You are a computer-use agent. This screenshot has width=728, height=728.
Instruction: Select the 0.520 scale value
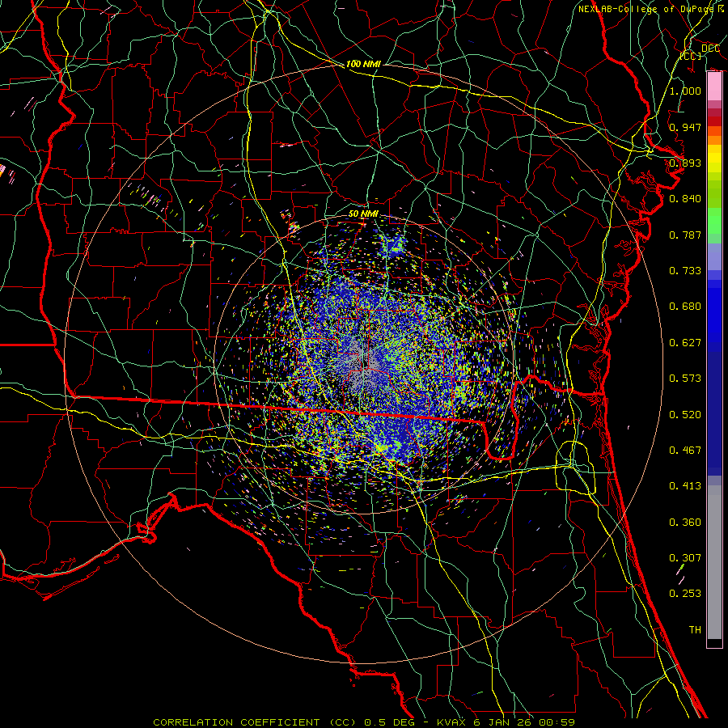685,414
